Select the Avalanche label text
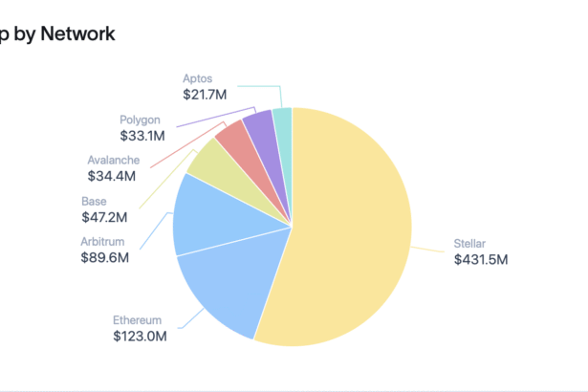This screenshot has height=392, width=588. click(x=113, y=161)
